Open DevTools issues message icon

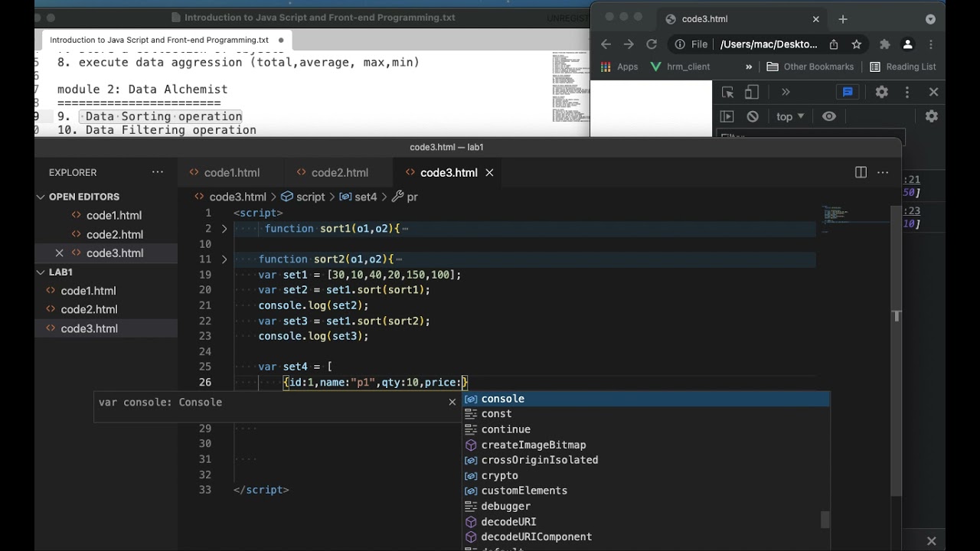click(848, 92)
